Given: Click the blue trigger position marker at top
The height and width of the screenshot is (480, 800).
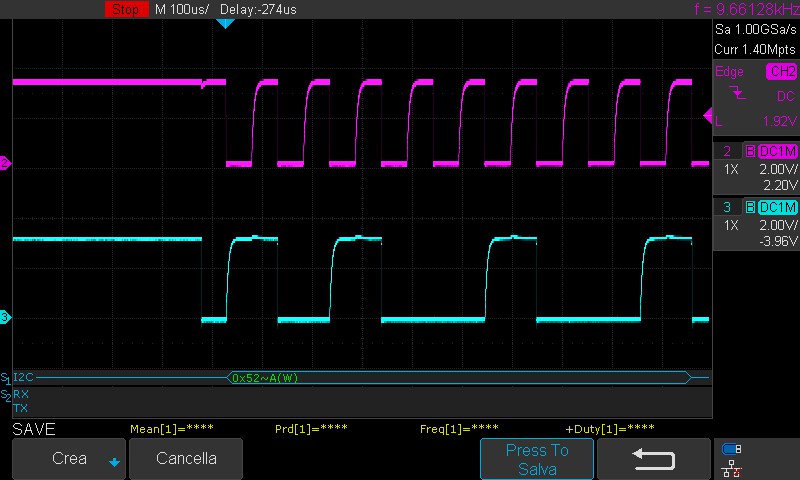Looking at the screenshot, I should (x=225, y=23).
